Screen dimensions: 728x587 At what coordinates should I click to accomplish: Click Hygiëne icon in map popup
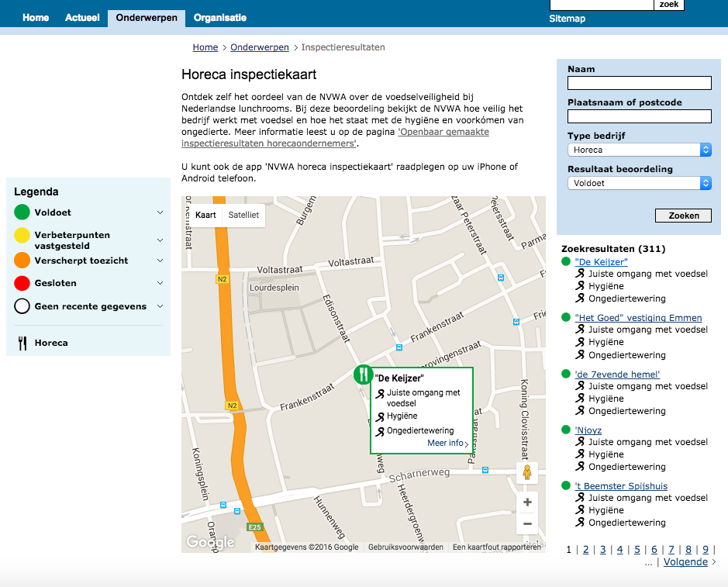[x=380, y=416]
